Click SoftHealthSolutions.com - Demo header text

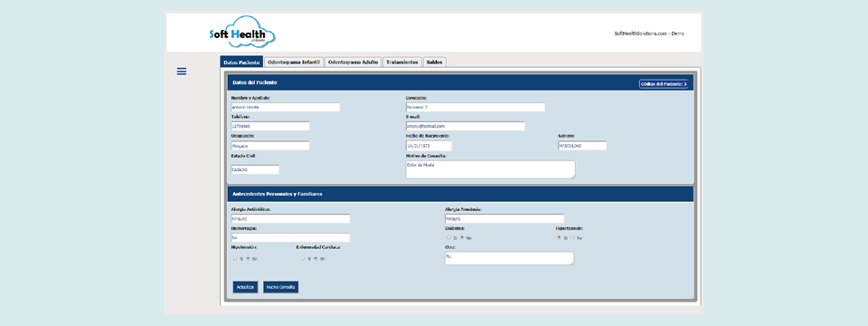click(x=649, y=34)
